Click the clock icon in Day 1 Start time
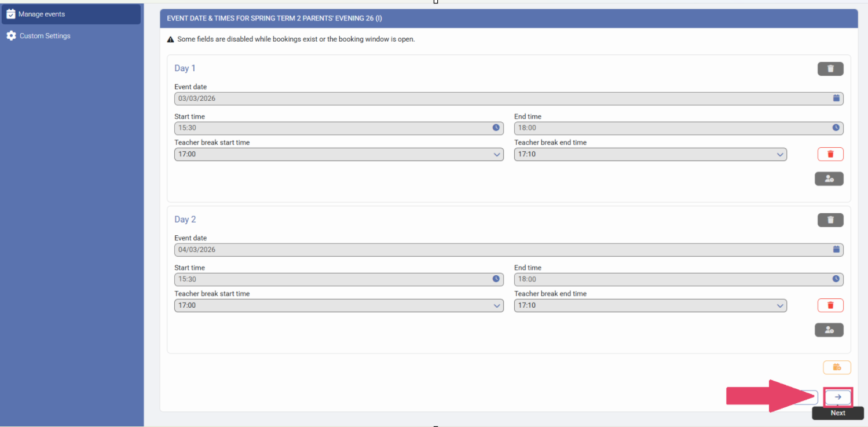The height and width of the screenshot is (427, 868). [496, 128]
